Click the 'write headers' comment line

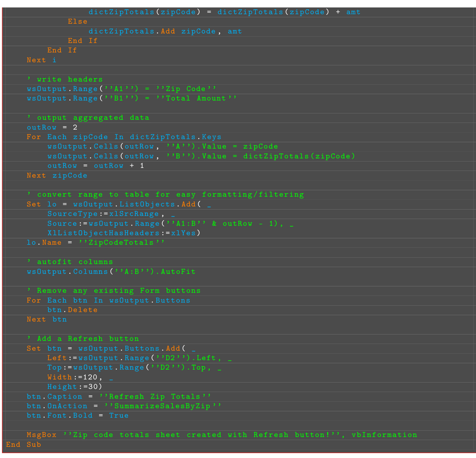point(65,79)
